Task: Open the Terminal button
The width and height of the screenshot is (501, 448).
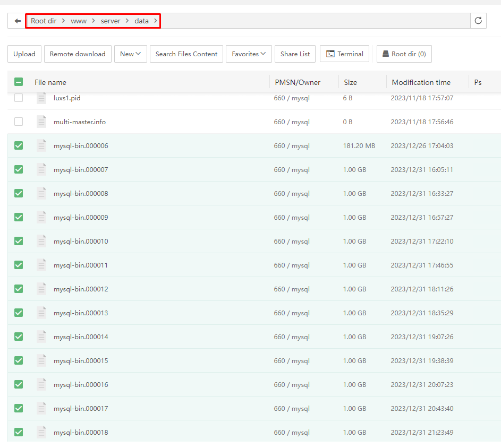Action: pyautogui.click(x=344, y=54)
